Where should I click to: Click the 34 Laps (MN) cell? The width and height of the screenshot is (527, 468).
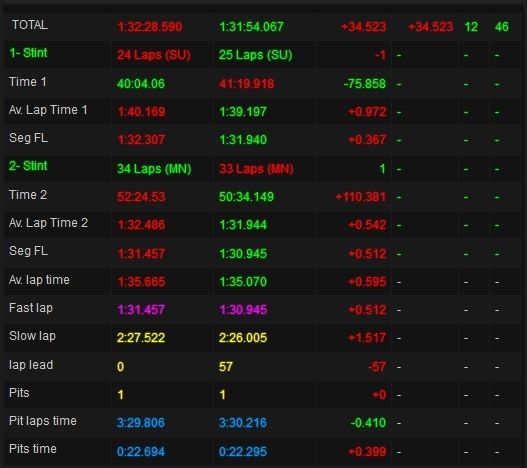pos(154,168)
